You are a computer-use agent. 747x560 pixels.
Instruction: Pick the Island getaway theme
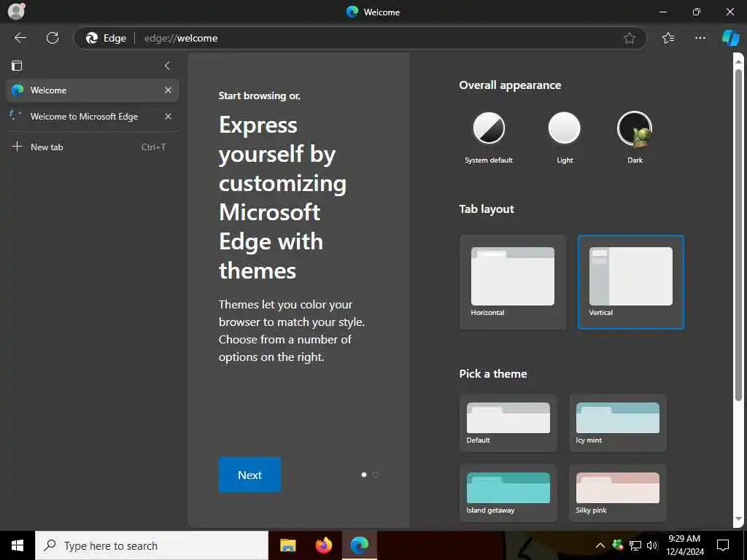coord(508,493)
